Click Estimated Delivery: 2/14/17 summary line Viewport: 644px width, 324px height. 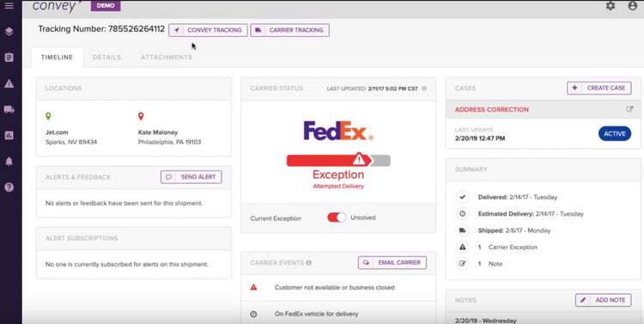(531, 214)
